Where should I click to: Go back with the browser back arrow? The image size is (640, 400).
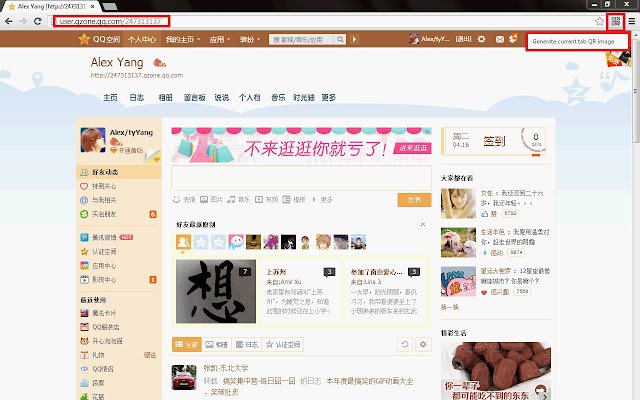(9, 21)
